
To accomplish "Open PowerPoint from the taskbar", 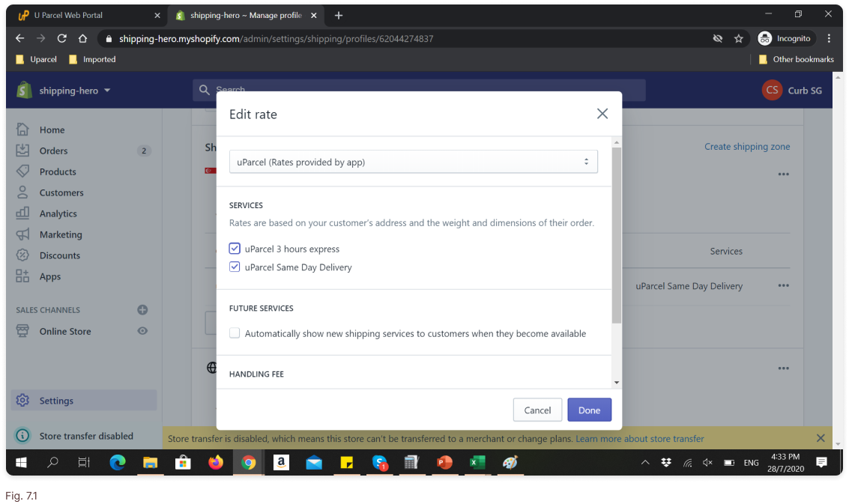I will coord(444,462).
